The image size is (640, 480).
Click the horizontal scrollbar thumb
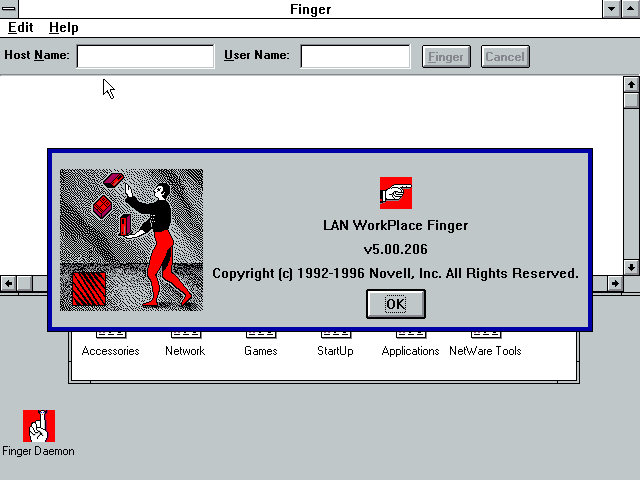(24, 283)
